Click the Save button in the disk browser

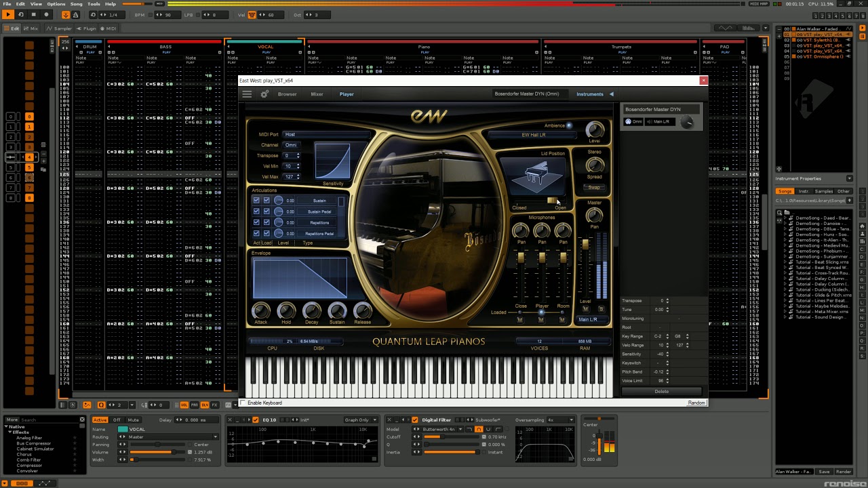pos(824,472)
